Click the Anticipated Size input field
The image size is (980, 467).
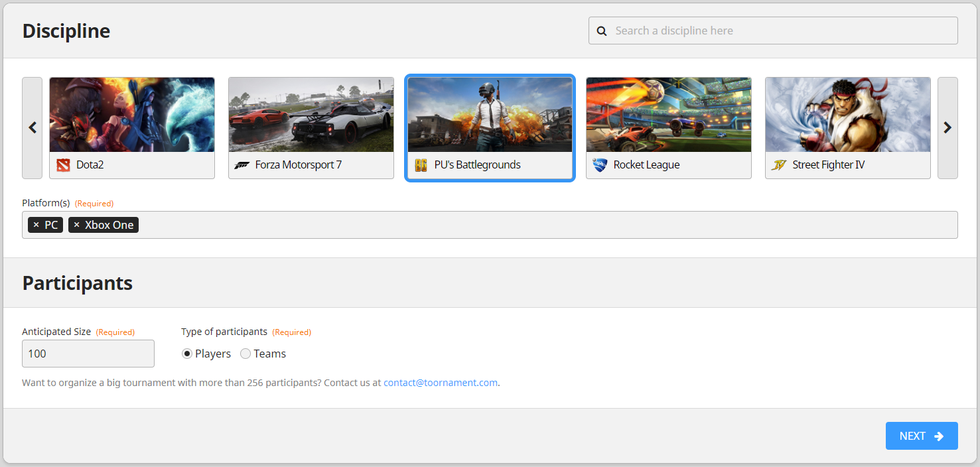pyautogui.click(x=88, y=354)
